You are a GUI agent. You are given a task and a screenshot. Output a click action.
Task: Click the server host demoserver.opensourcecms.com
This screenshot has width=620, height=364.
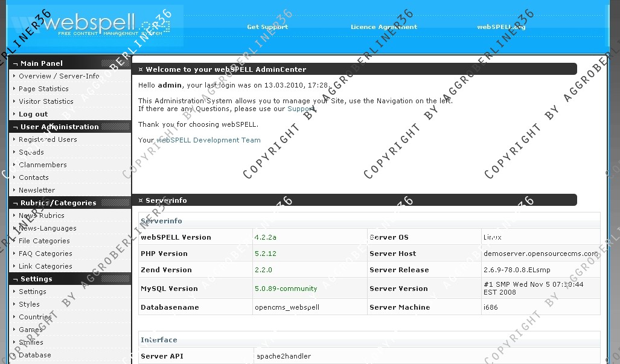tap(540, 254)
